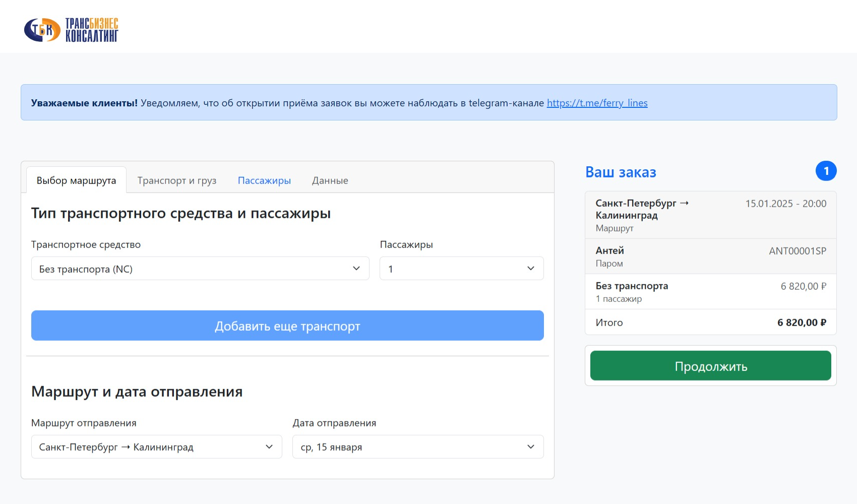Click the date 15.01.2025 - 20:00
Image resolution: width=857 pixels, height=504 pixels.
click(x=786, y=204)
